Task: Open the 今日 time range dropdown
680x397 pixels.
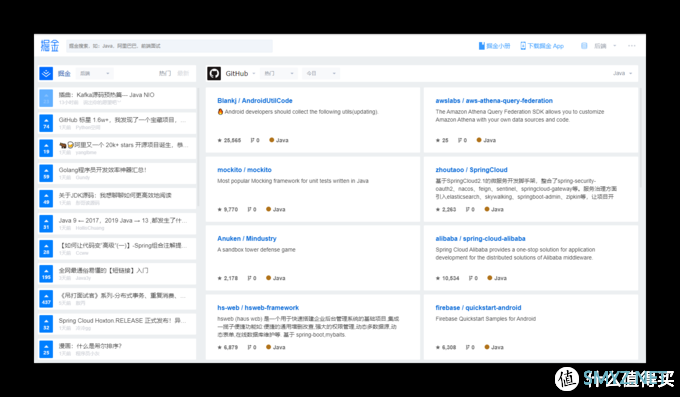Action: (321, 73)
